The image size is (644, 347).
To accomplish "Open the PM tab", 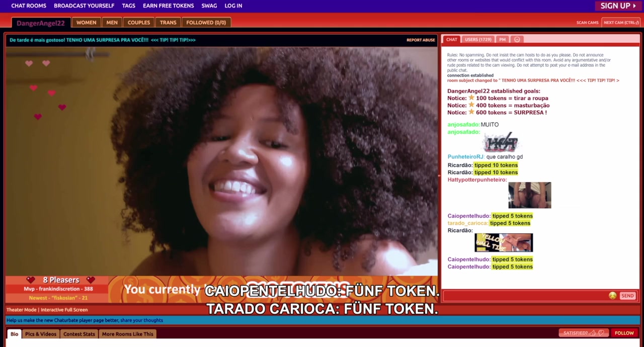I will pyautogui.click(x=502, y=39).
